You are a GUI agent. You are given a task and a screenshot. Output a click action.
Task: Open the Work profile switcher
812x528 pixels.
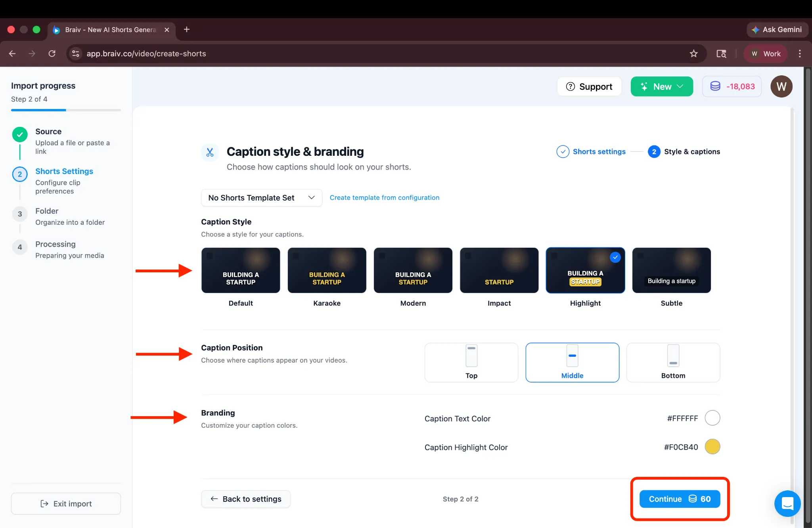[x=766, y=54]
